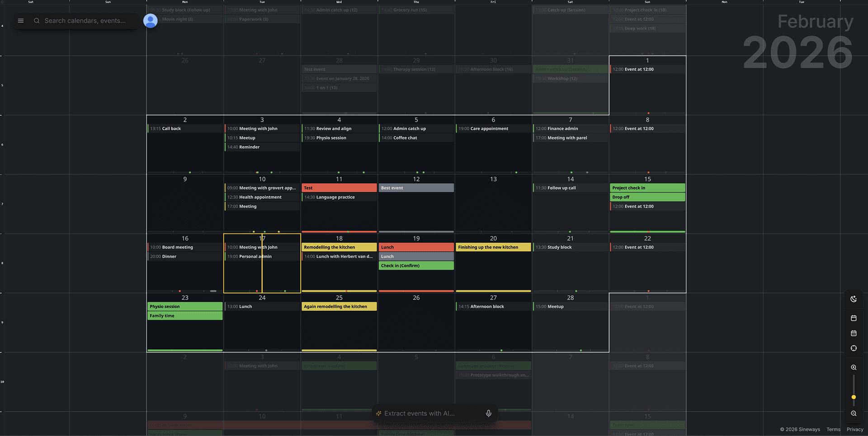Open the Privacy page link

coord(854,429)
